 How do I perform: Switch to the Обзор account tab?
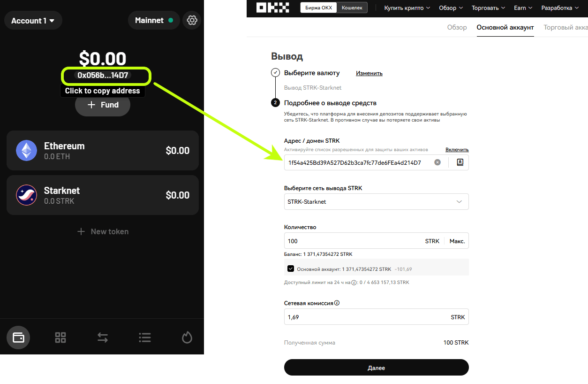tap(457, 27)
